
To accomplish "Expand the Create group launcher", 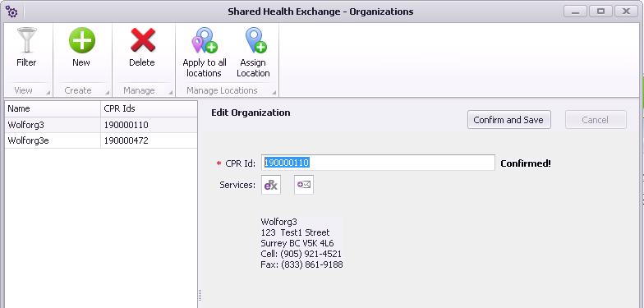I will click(107, 93).
